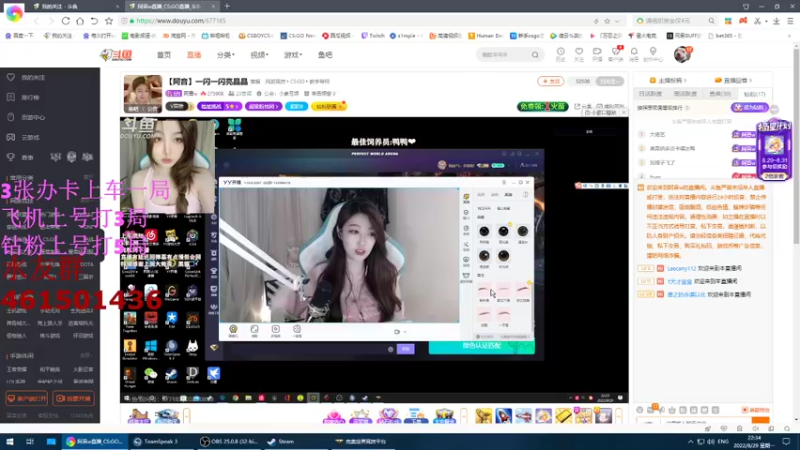The height and width of the screenshot is (450, 800).
Task: Open the browser hamburger menu
Action: point(790,21)
